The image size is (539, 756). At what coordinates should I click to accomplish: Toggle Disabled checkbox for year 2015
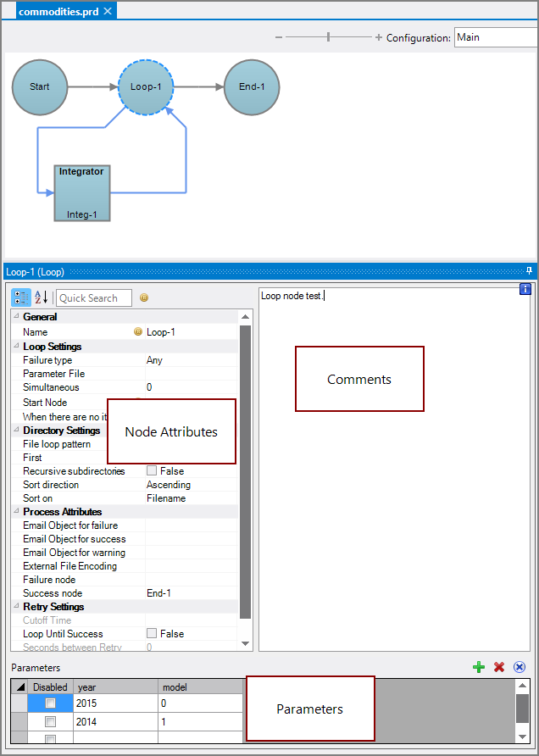click(50, 703)
